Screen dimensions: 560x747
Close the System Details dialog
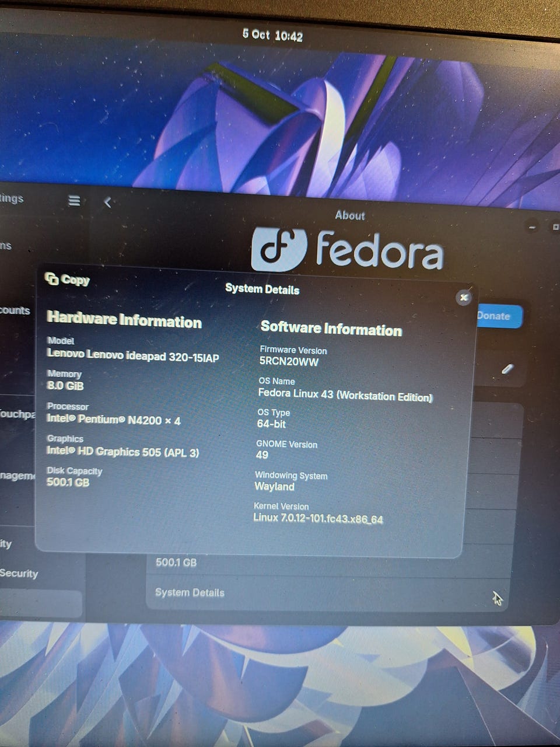click(464, 298)
